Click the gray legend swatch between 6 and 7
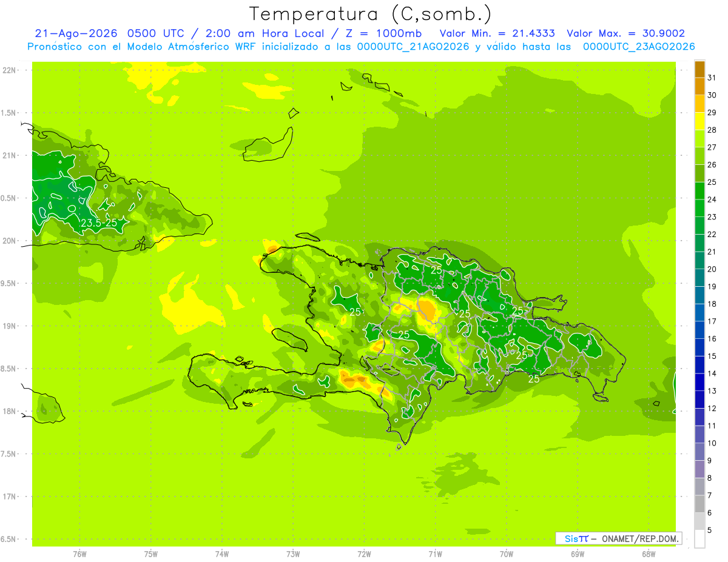728x562 pixels. click(699, 504)
